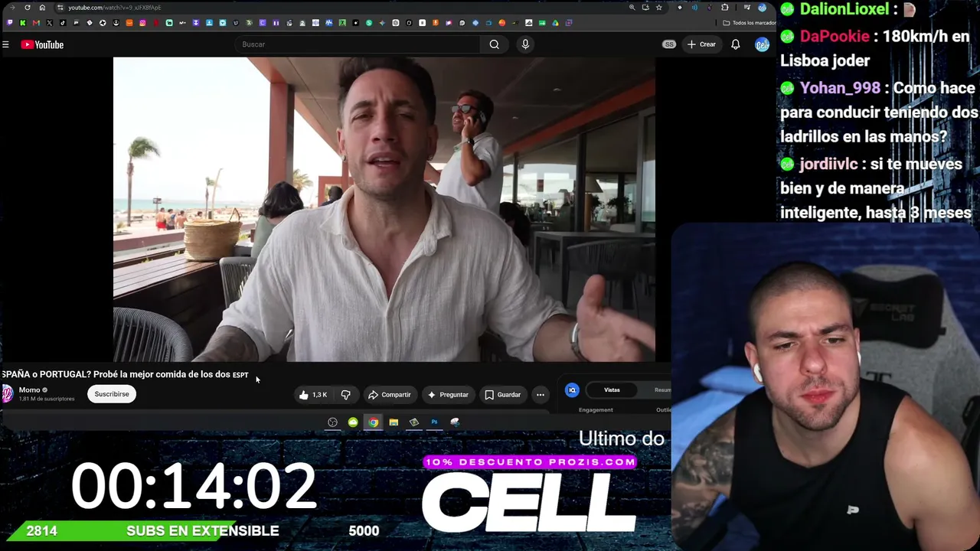Dislike the video with thumbs down
This screenshot has width=980, height=551.
tap(345, 395)
